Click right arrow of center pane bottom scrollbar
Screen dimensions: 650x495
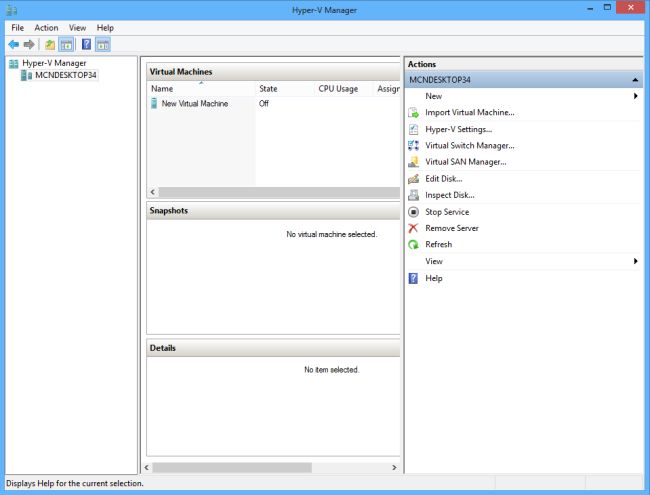394,468
